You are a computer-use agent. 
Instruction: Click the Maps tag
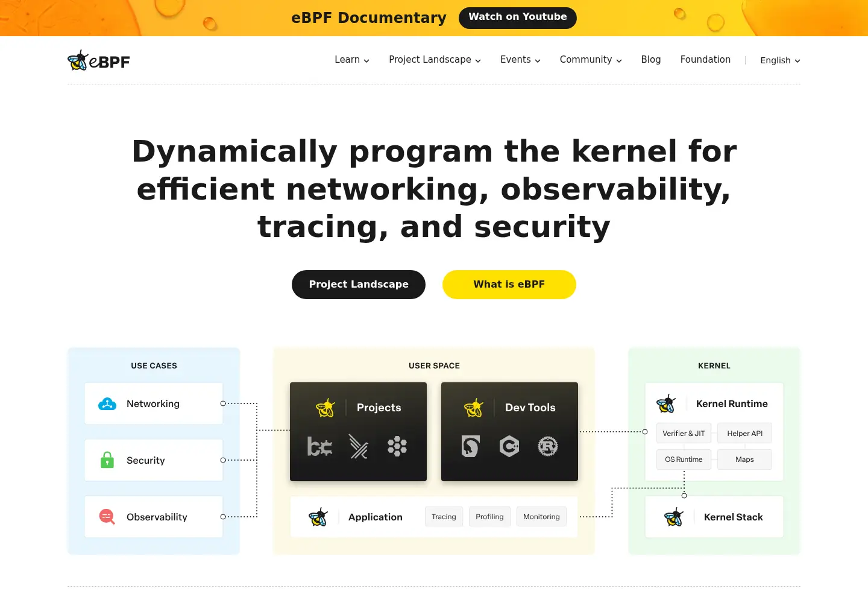point(744,459)
